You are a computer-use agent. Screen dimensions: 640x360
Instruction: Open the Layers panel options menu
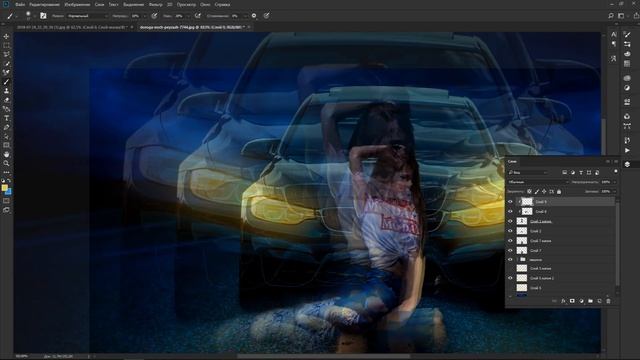click(616, 162)
